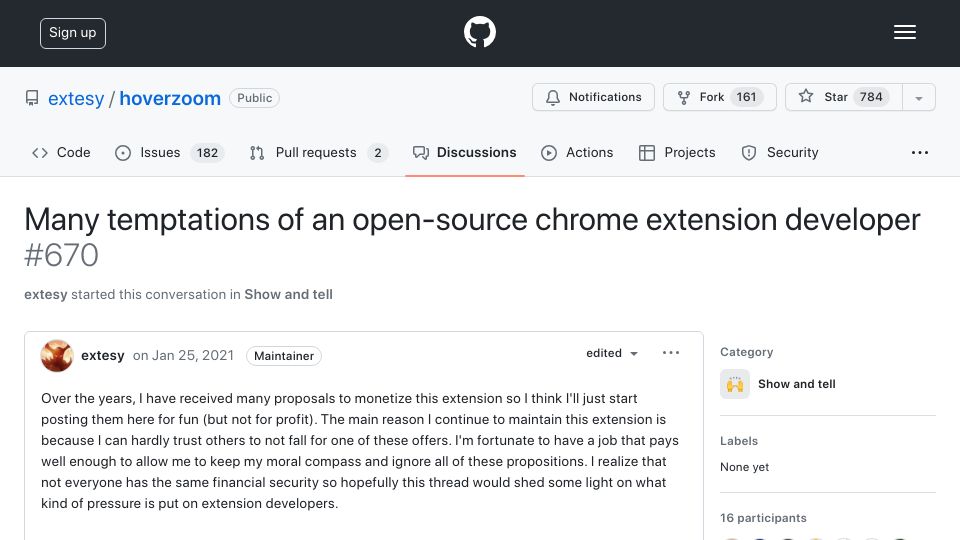Image resolution: width=960 pixels, height=540 pixels.
Task: Select the Discussions tab
Action: (x=465, y=152)
